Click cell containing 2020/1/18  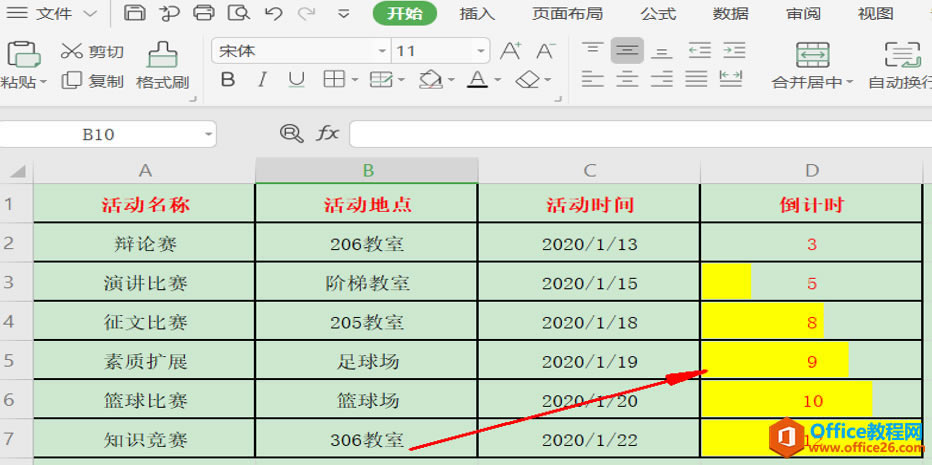[x=589, y=321]
